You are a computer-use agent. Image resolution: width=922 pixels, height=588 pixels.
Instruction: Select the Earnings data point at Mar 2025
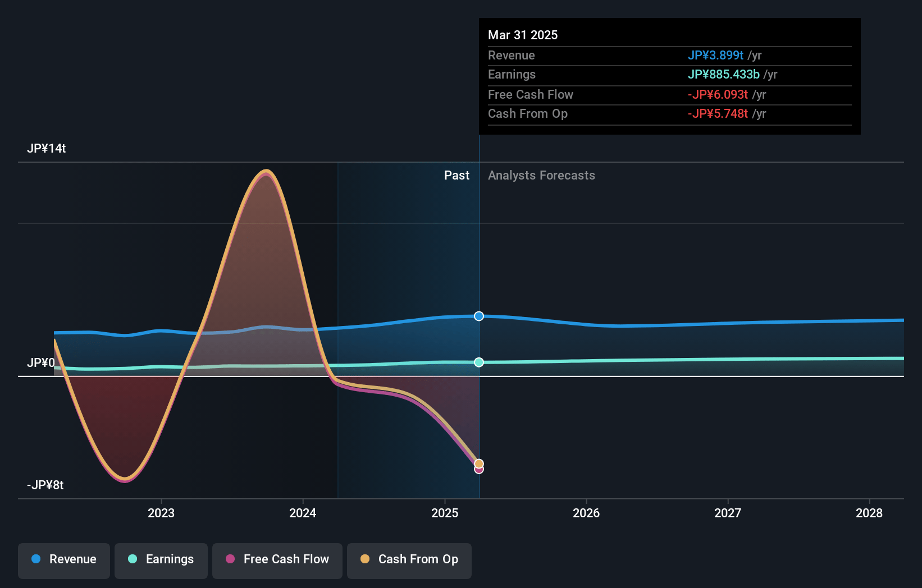(479, 362)
